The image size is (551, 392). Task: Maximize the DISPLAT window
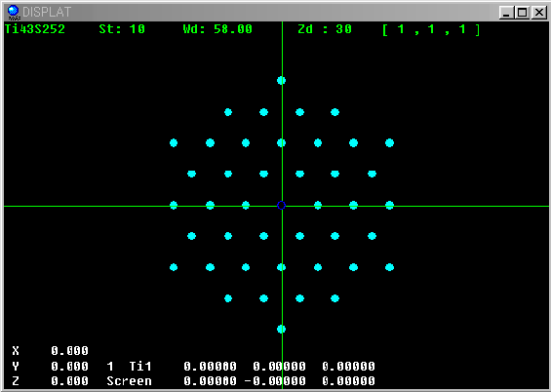(x=522, y=13)
